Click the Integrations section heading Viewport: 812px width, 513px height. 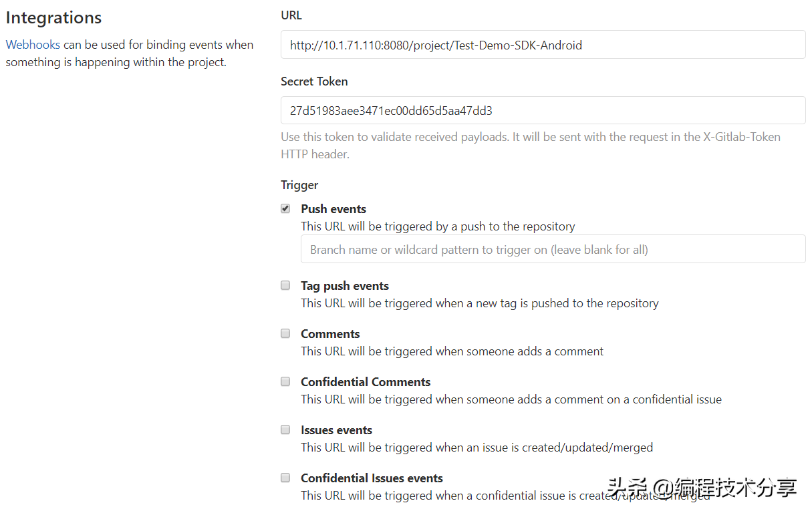tap(53, 18)
